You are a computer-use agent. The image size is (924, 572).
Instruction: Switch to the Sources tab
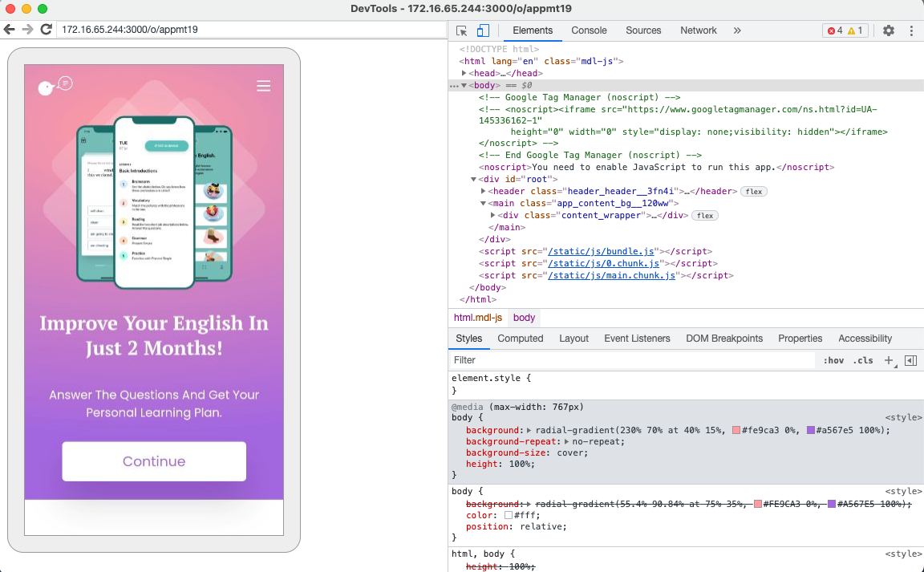(643, 30)
